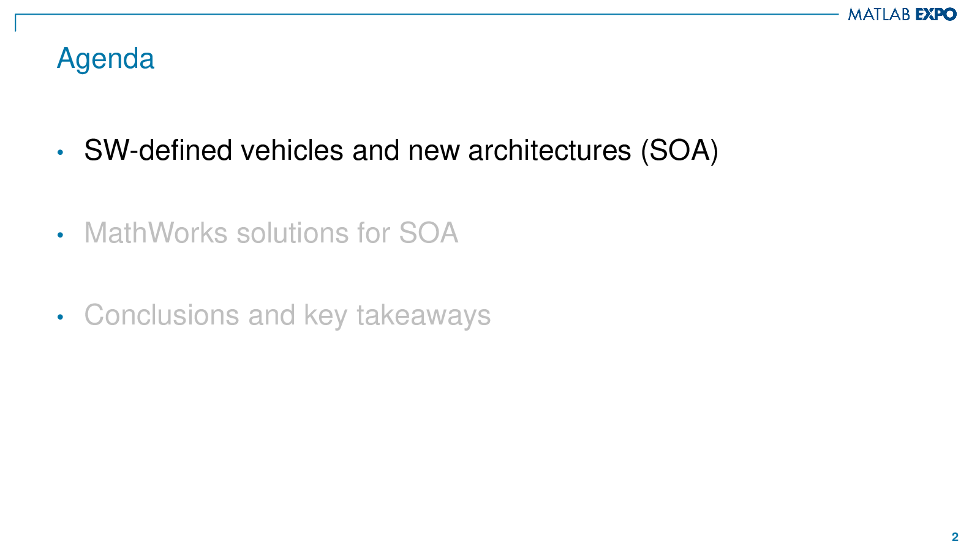This screenshot has height=551, width=980.
Task: Select the word Conclusions in third bullet
Action: [162, 315]
